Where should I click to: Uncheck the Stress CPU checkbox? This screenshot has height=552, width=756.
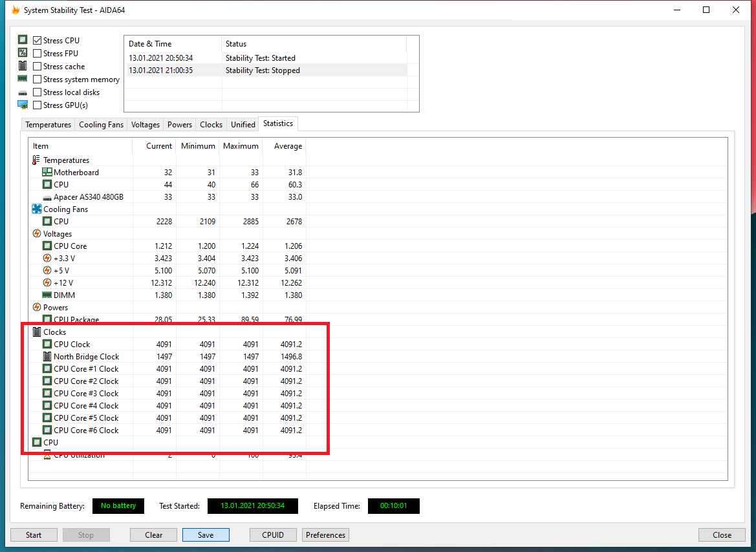(x=38, y=41)
